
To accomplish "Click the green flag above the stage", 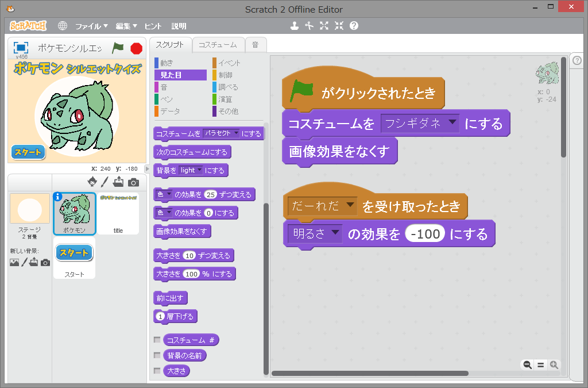I will (x=118, y=48).
